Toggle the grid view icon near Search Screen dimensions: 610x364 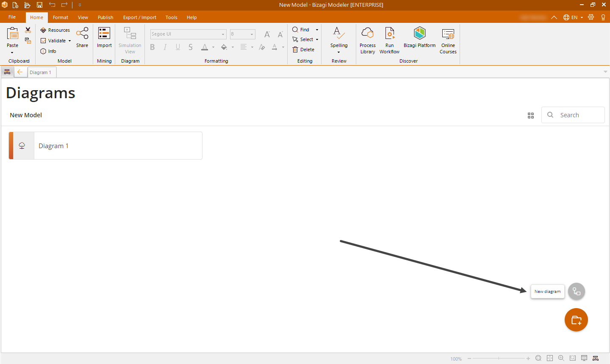[x=531, y=116]
